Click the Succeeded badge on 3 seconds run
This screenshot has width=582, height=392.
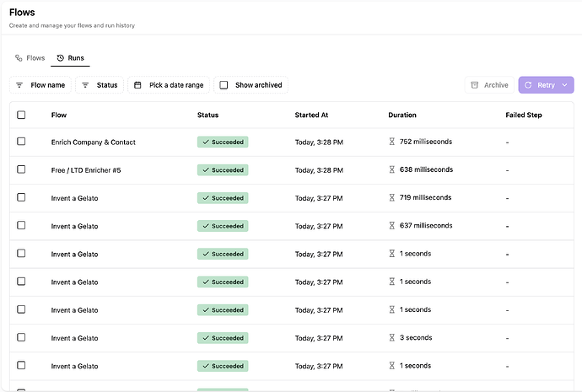(223, 338)
